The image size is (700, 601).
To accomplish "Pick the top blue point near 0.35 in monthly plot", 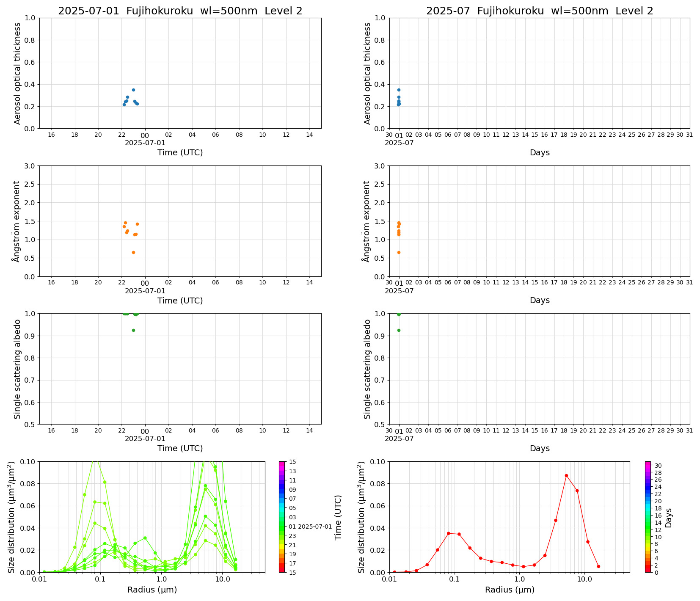I will (x=399, y=90).
